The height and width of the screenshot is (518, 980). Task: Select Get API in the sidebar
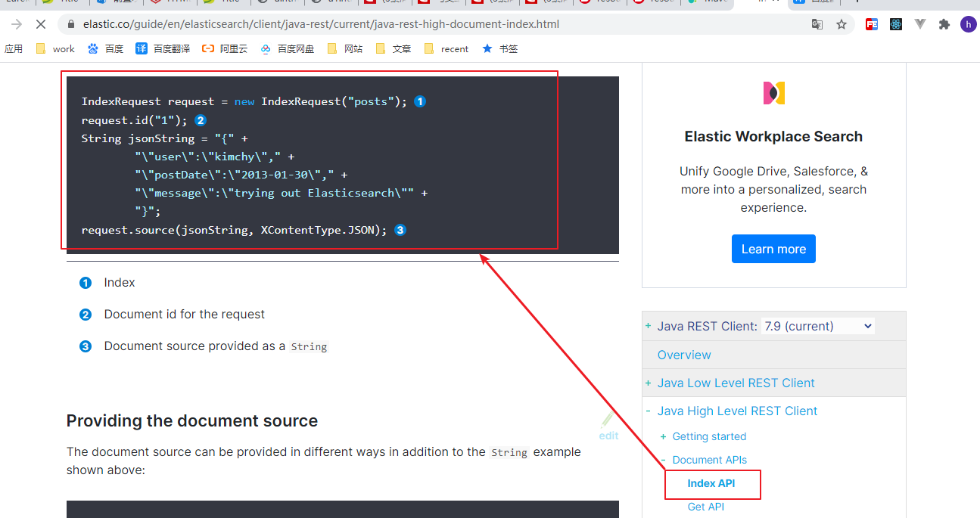click(705, 507)
